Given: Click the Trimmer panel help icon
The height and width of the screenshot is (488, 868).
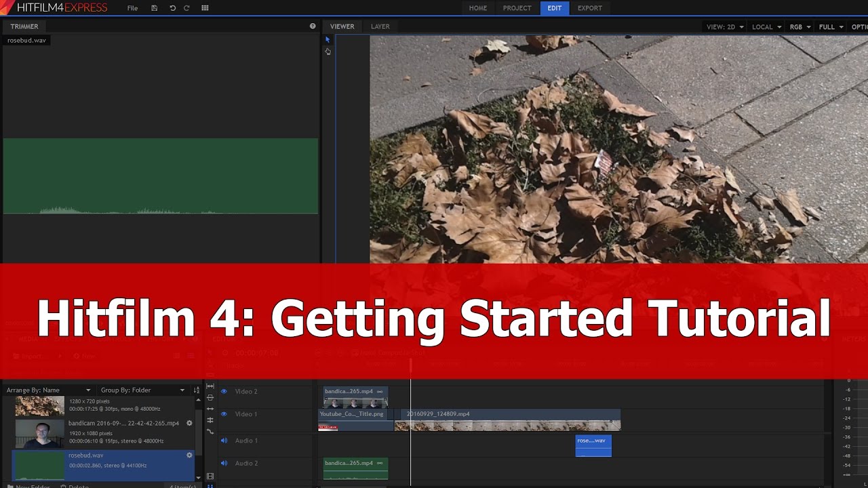Looking at the screenshot, I should [x=313, y=26].
